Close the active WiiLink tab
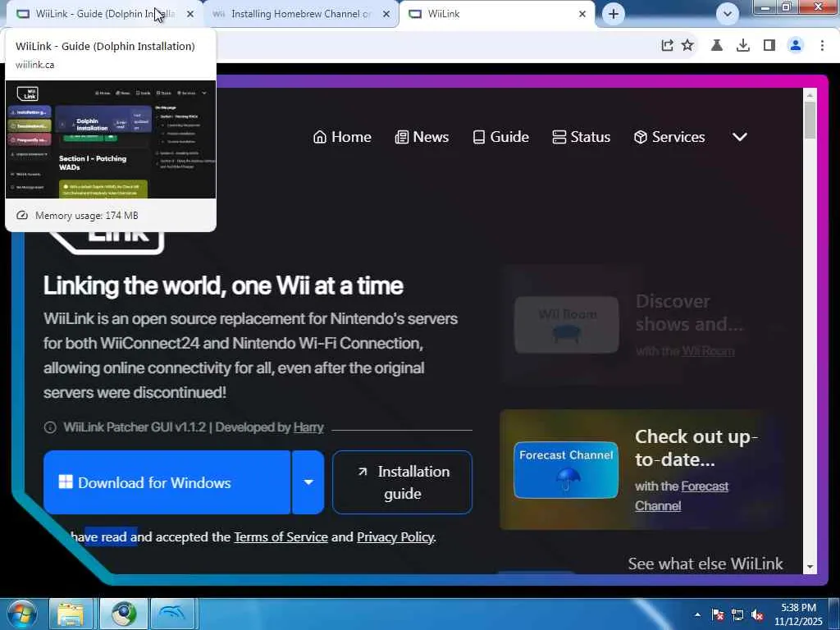 tap(582, 14)
